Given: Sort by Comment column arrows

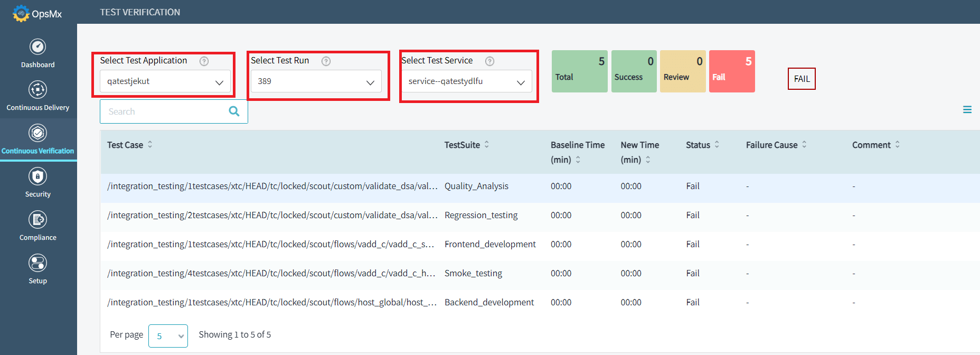Looking at the screenshot, I should pos(897,144).
